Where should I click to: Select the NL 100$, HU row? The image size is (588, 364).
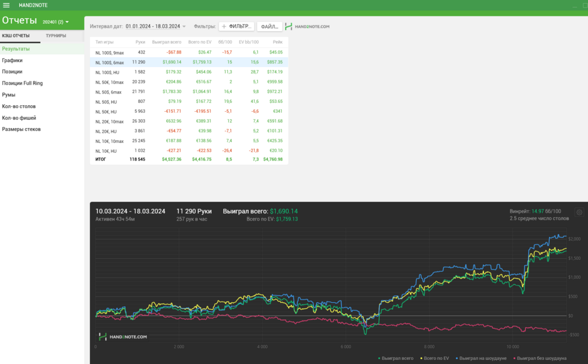[x=189, y=72]
